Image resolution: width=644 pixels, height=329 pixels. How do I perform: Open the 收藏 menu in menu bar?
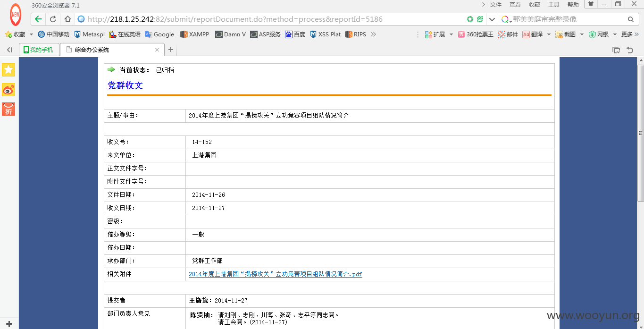535,5
